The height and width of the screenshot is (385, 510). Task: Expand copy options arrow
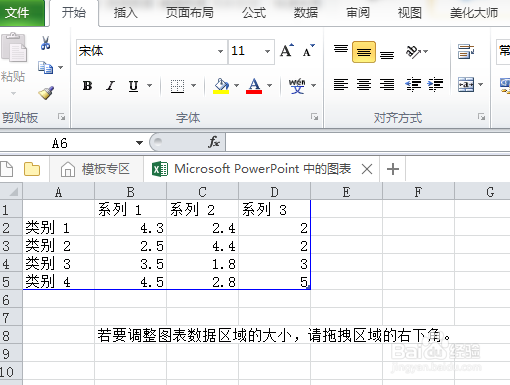(60, 68)
